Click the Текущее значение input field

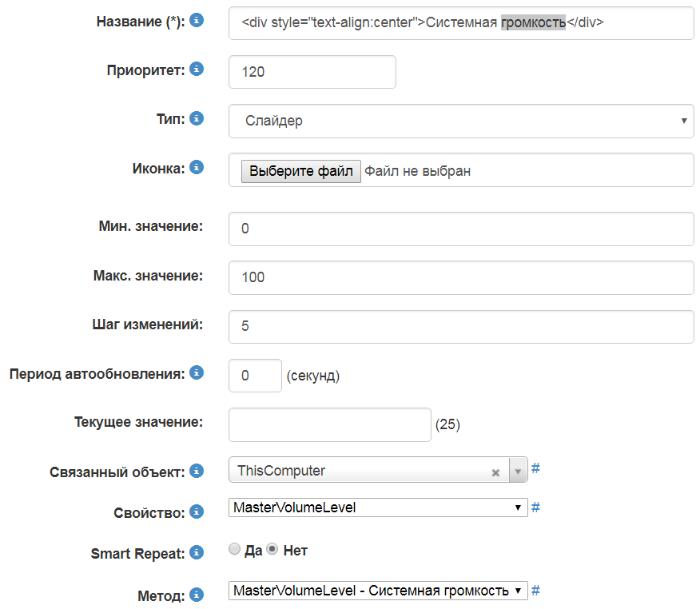click(329, 424)
